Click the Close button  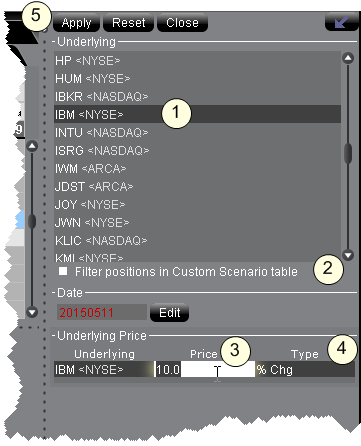coord(182,23)
